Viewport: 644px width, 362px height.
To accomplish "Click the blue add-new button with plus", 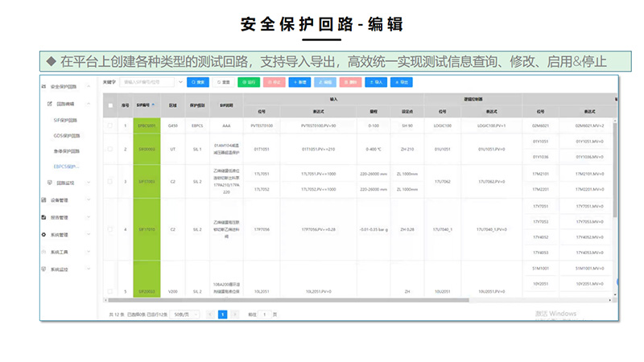I will point(299,82).
